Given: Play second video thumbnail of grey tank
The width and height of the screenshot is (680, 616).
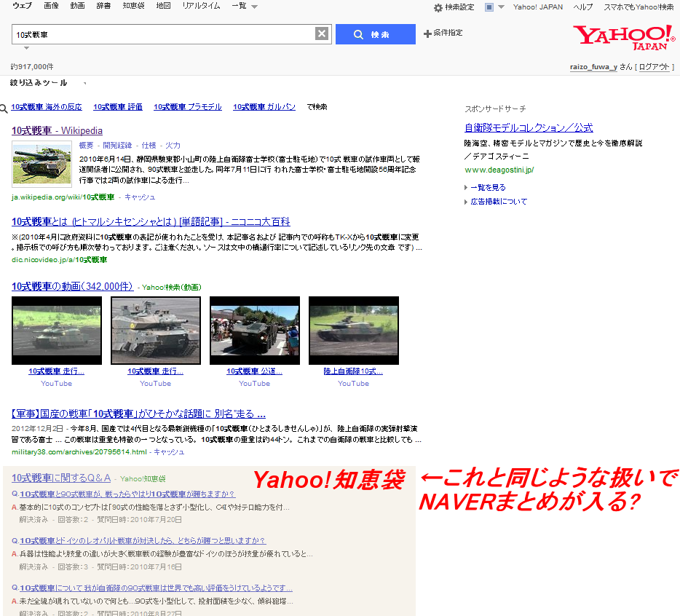Looking at the screenshot, I should 156,331.
